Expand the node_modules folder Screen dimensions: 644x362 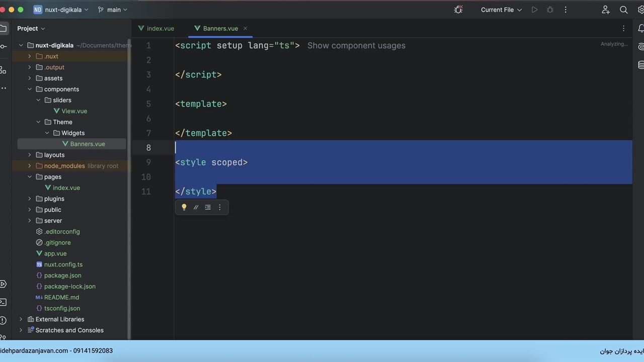click(29, 166)
